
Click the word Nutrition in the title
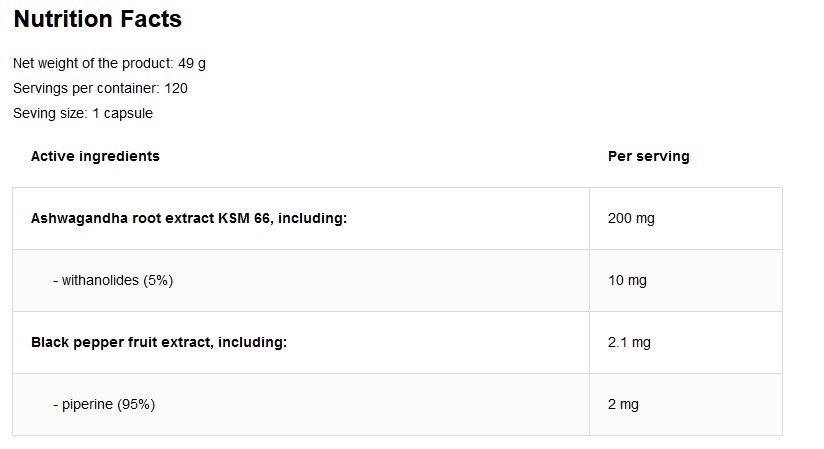tap(63, 19)
